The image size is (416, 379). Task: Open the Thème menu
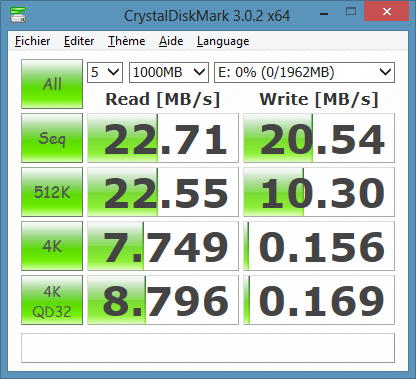[126, 41]
